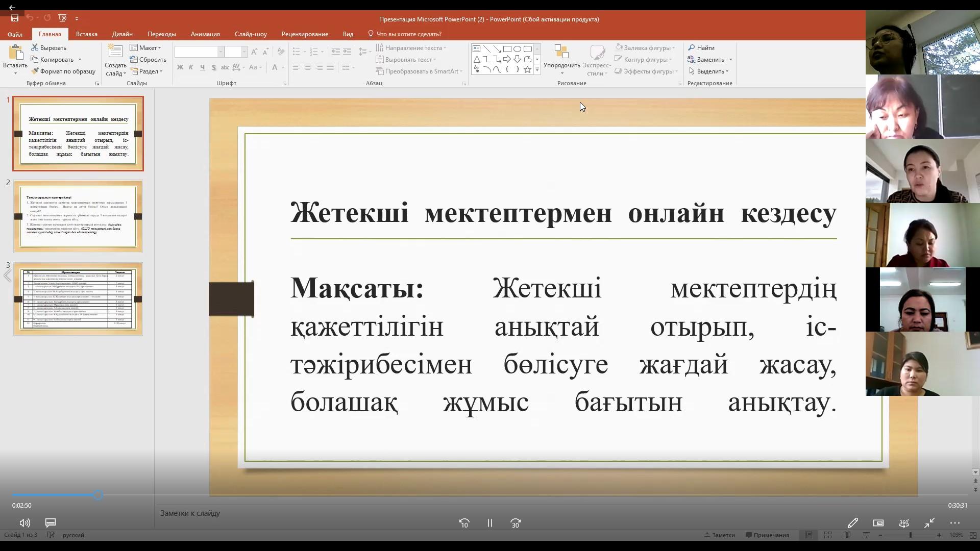The width and height of the screenshot is (980, 551).
Task: Open the Направление текста dropdown
Action: 411,48
